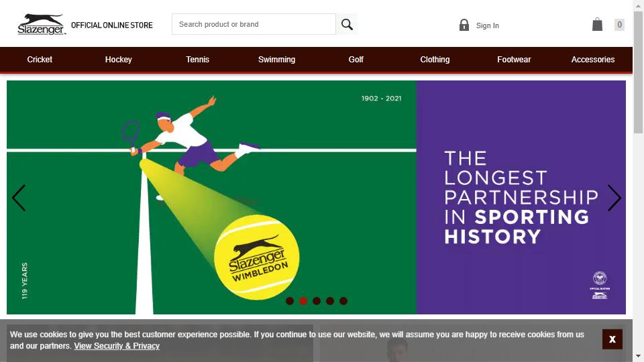The image size is (644, 362).
Task: Focus the Search product or brand field
Action: pos(254,24)
